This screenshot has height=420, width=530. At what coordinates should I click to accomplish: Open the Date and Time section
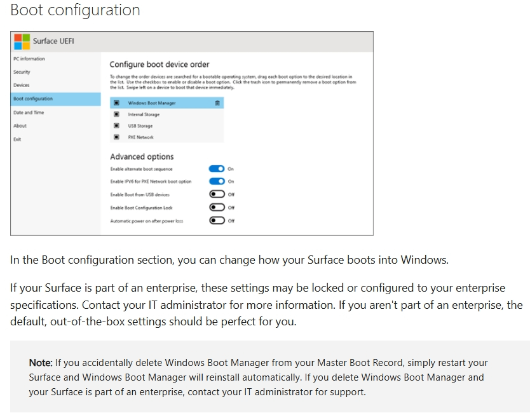pos(29,112)
